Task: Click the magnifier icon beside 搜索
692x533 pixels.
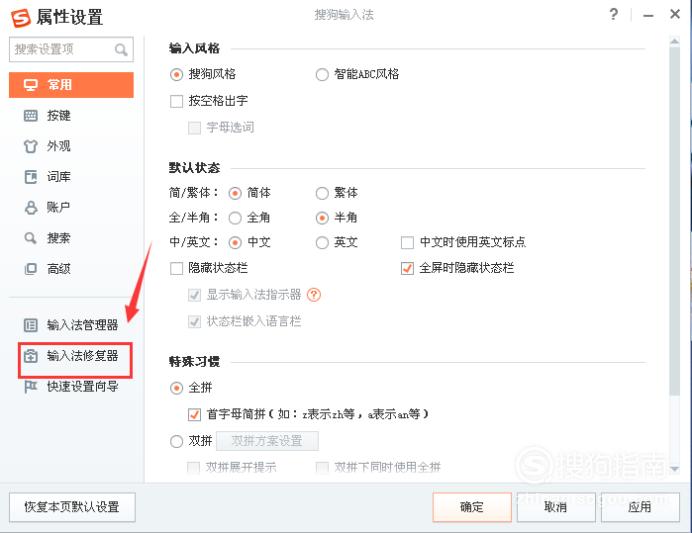Action: tap(30, 238)
